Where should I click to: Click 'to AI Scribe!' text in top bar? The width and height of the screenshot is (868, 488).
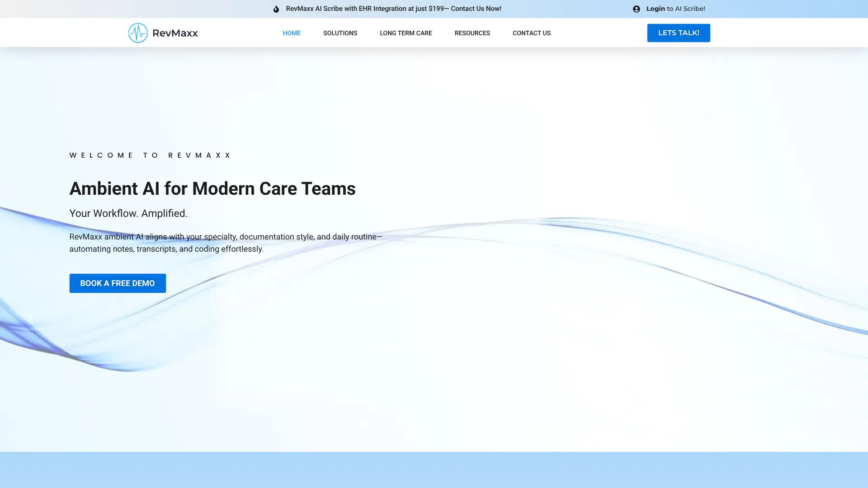click(x=686, y=9)
